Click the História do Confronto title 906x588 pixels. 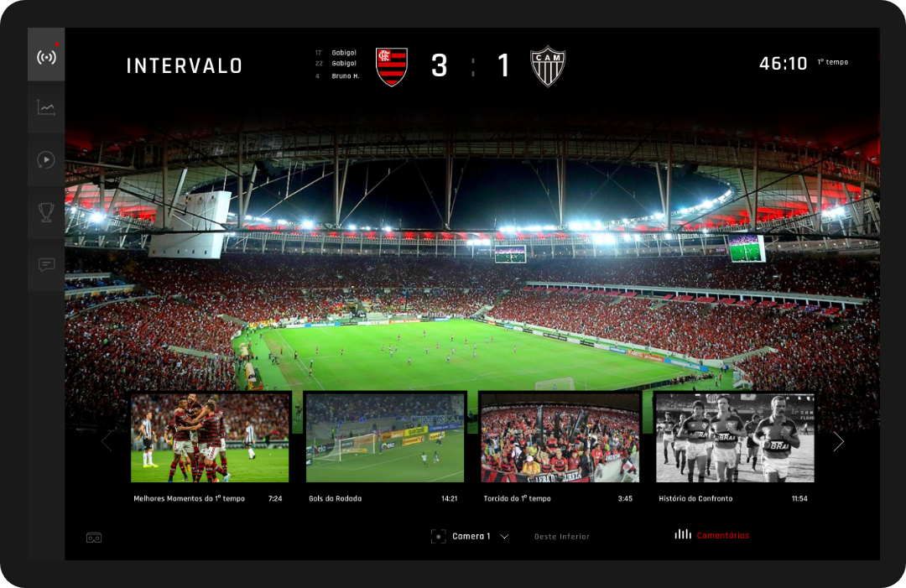[x=695, y=498]
